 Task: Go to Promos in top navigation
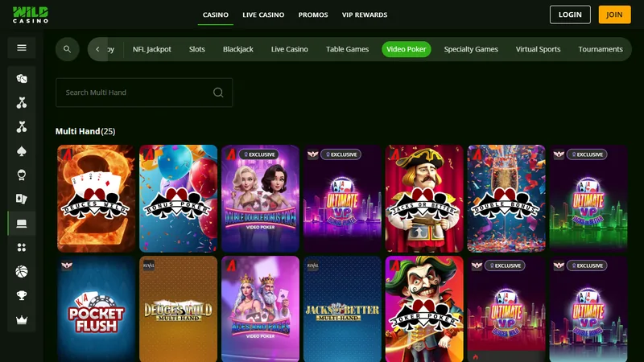click(x=313, y=14)
